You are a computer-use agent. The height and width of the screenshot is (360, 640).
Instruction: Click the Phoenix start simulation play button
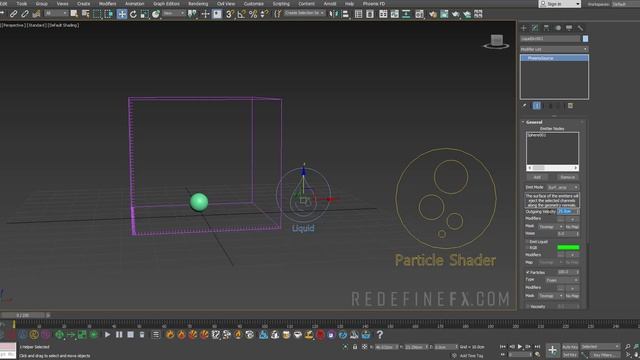[107, 335]
